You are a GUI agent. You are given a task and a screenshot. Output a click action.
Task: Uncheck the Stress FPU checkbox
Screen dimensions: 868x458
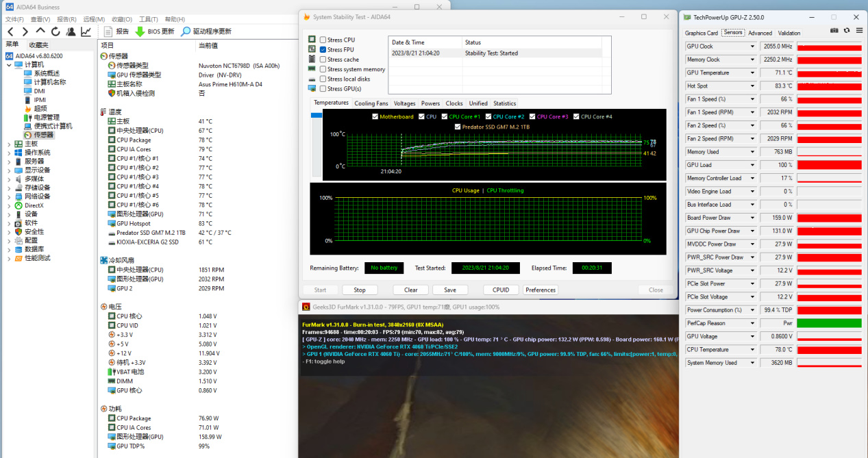click(x=323, y=49)
